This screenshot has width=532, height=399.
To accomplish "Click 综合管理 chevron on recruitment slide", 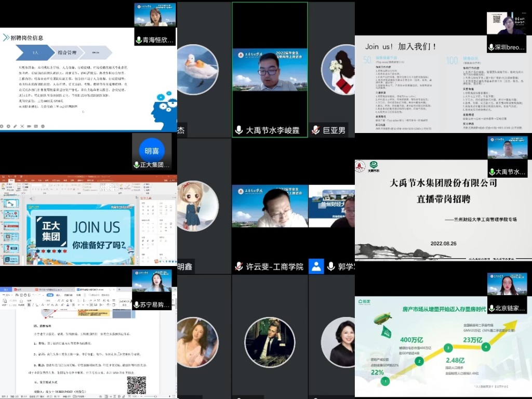I will pos(67,52).
